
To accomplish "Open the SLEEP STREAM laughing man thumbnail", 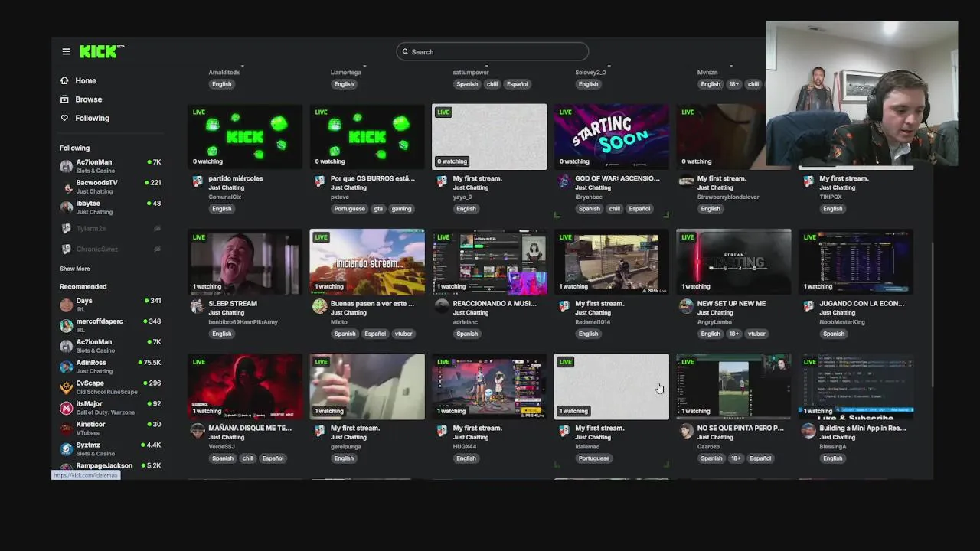I will click(x=245, y=262).
